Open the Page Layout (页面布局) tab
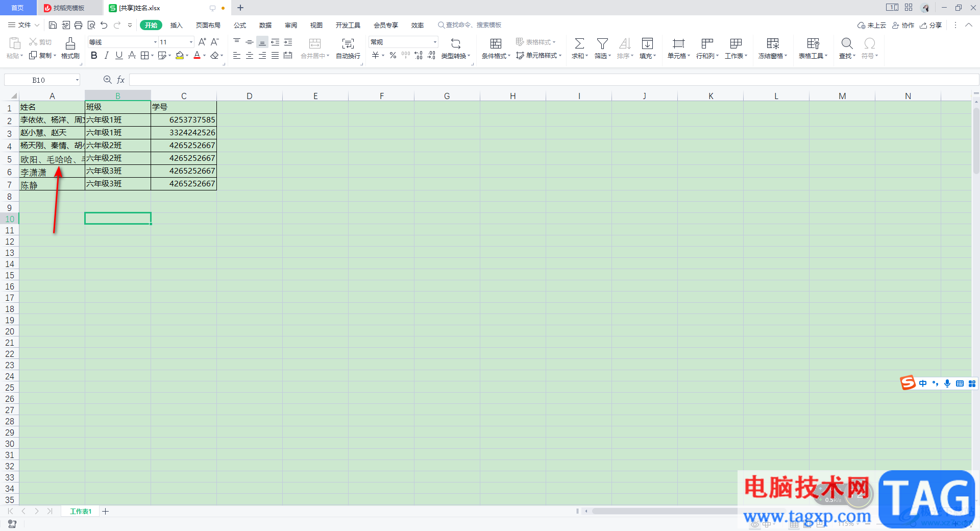 (208, 25)
